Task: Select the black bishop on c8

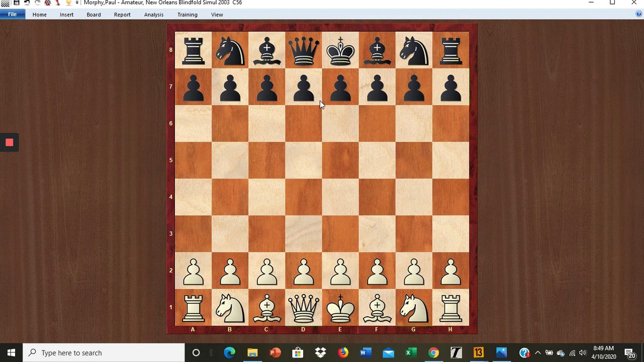Action: pos(267,50)
